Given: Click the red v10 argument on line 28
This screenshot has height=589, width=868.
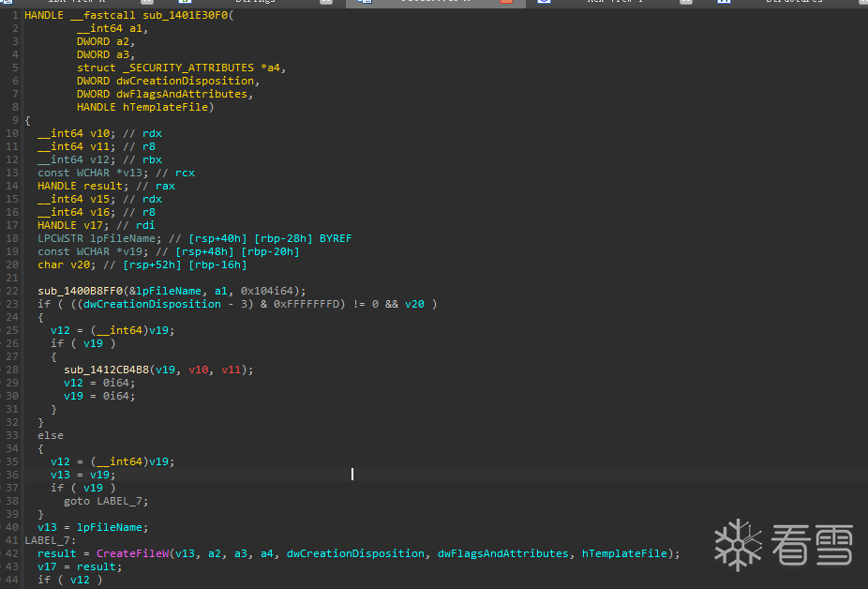Looking at the screenshot, I should coord(198,370).
